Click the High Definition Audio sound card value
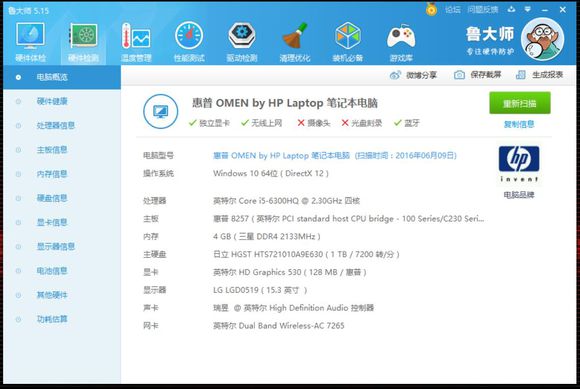The image size is (580, 389). coord(293,308)
